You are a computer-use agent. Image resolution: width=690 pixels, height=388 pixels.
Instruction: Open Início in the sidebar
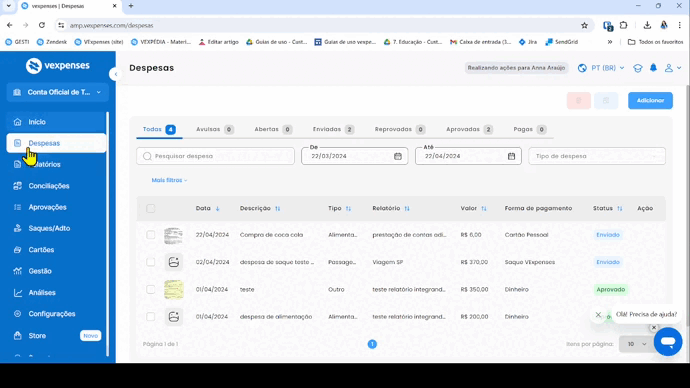pos(56,122)
